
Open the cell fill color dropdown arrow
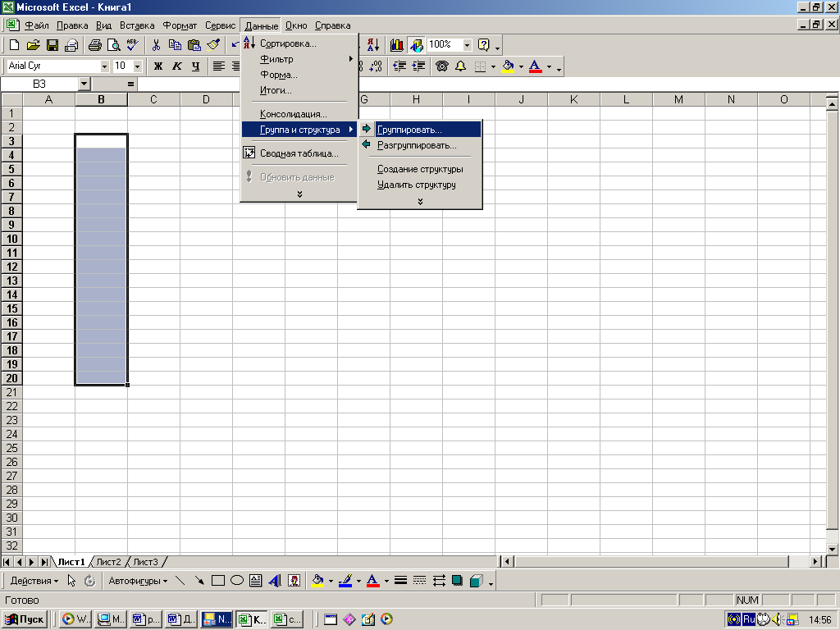[x=521, y=66]
